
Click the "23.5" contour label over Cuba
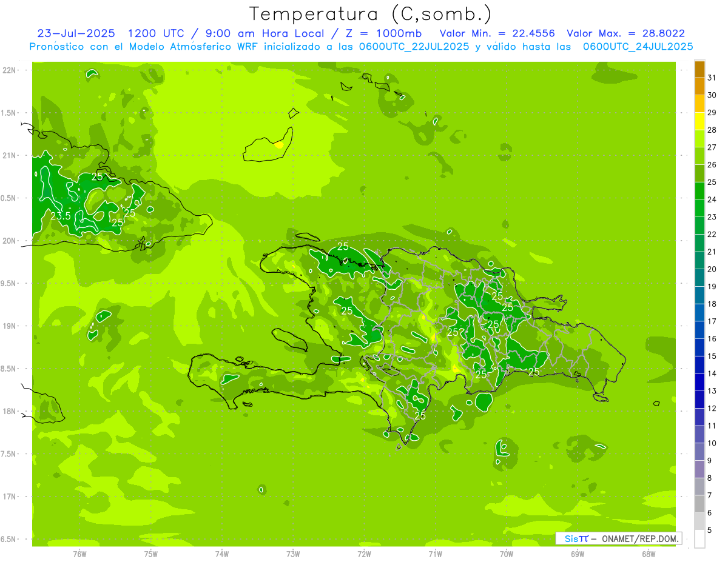tap(61, 216)
